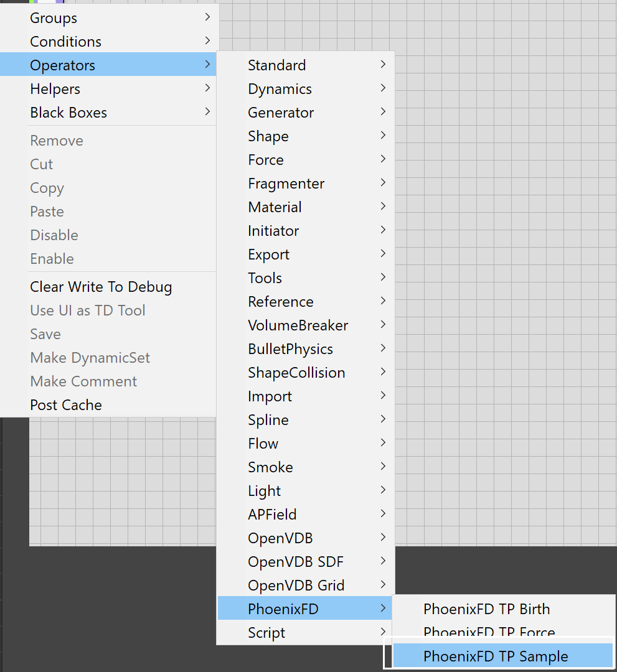The height and width of the screenshot is (672, 617).
Task: Open the OpenVDB Grid submenu
Action: tap(305, 586)
